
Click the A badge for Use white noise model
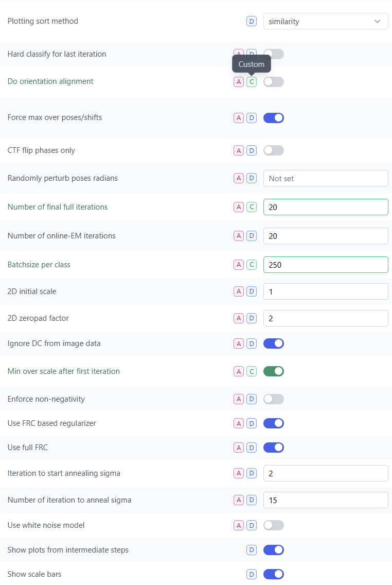tap(239, 525)
